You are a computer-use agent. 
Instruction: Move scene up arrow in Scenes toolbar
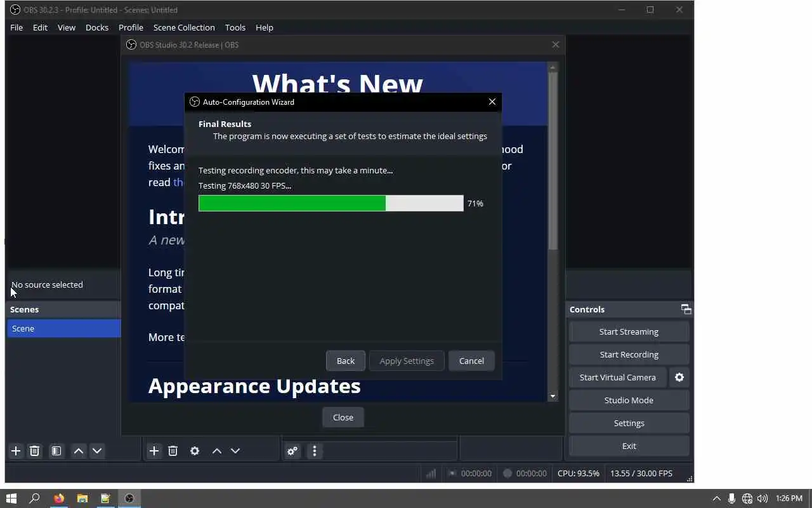click(79, 451)
